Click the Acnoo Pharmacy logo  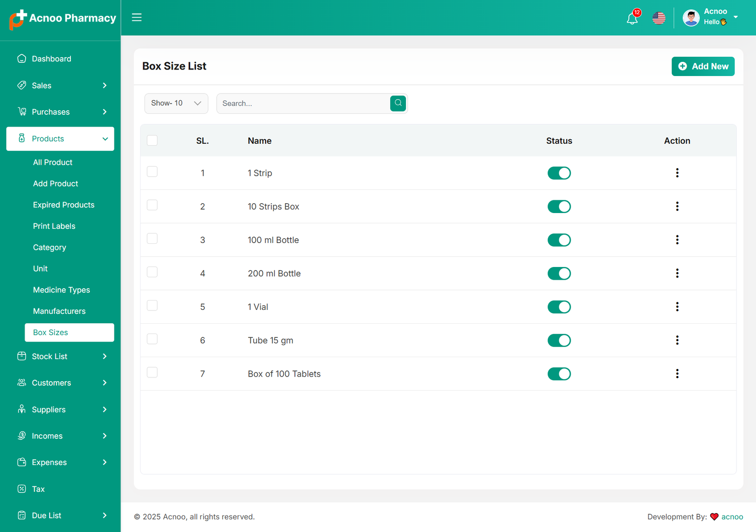tap(62, 19)
